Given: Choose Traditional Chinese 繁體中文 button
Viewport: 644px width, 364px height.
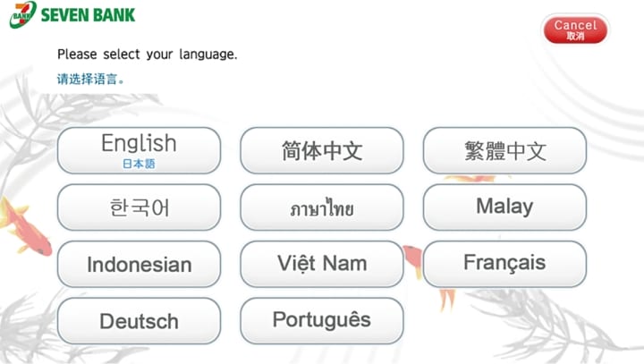Looking at the screenshot, I should click(504, 150).
